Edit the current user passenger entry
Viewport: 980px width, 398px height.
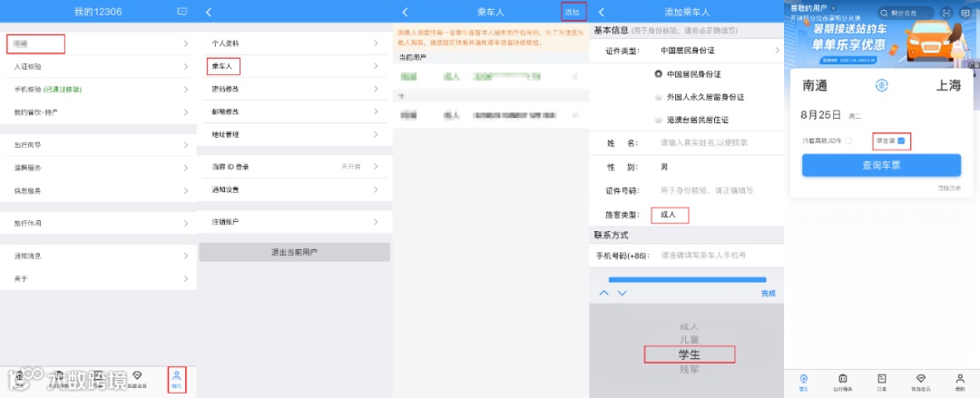575,77
